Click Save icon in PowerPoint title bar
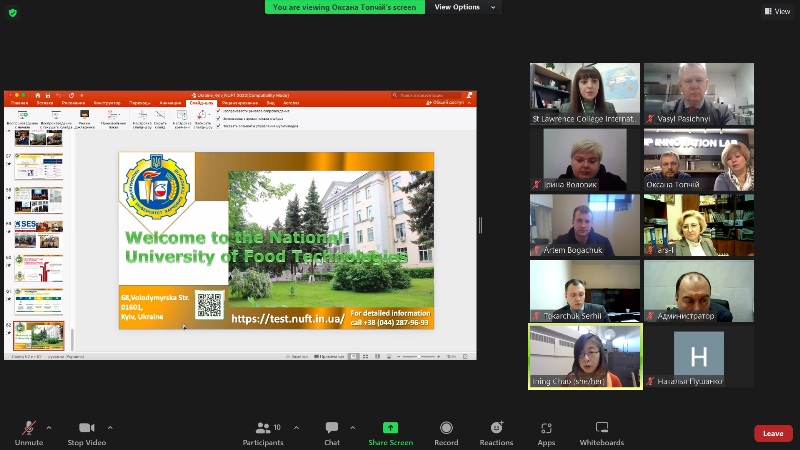The width and height of the screenshot is (800, 450). pyautogui.click(x=48, y=95)
